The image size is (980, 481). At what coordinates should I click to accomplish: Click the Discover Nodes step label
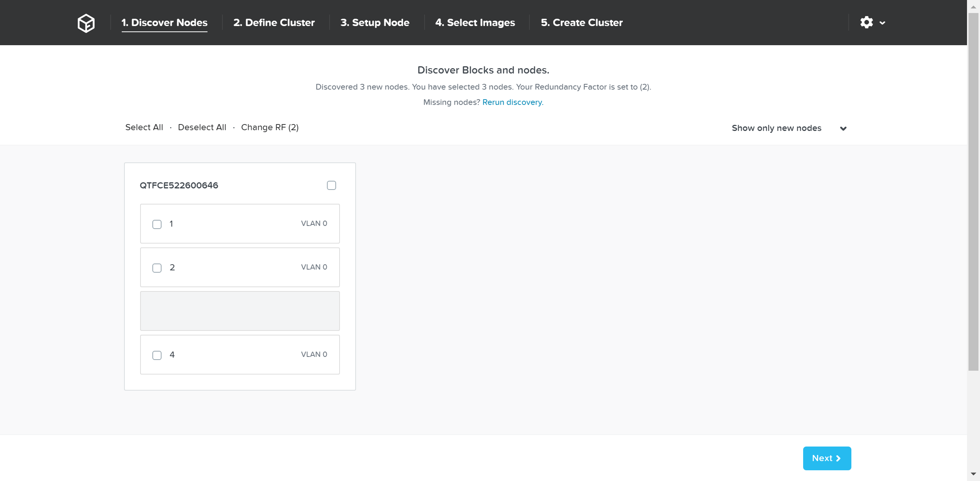[164, 22]
